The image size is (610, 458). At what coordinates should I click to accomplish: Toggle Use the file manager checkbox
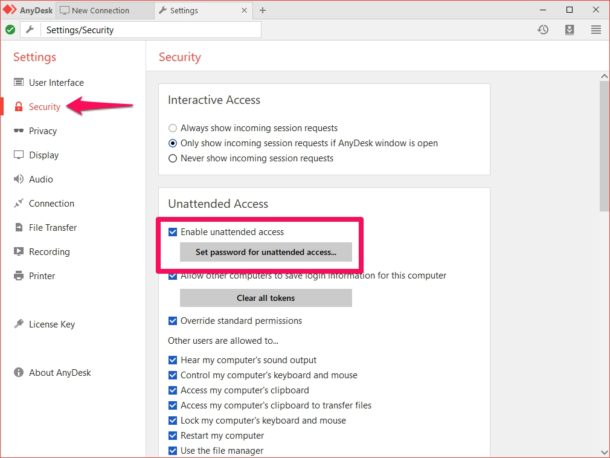point(172,451)
